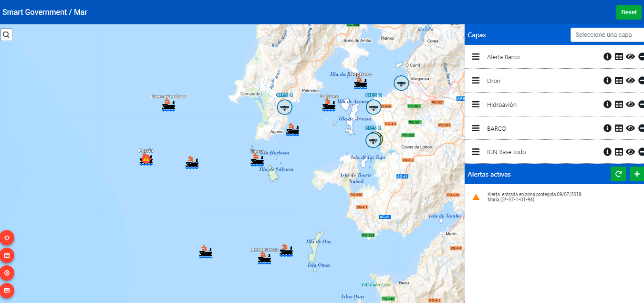The image size is (644, 303).
Task: Refresh the Alertas activas list
Action: pos(618,174)
